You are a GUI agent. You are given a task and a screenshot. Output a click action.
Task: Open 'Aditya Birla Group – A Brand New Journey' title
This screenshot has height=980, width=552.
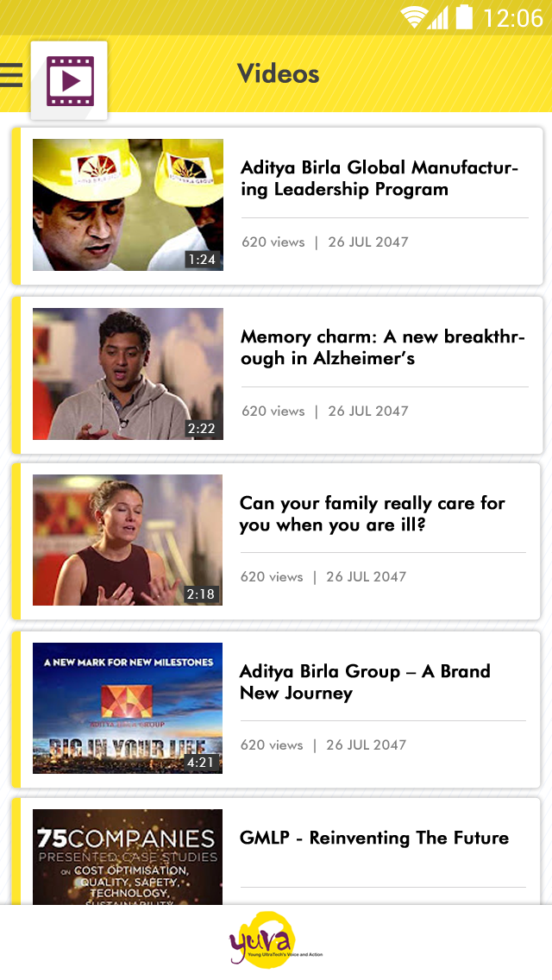(365, 682)
